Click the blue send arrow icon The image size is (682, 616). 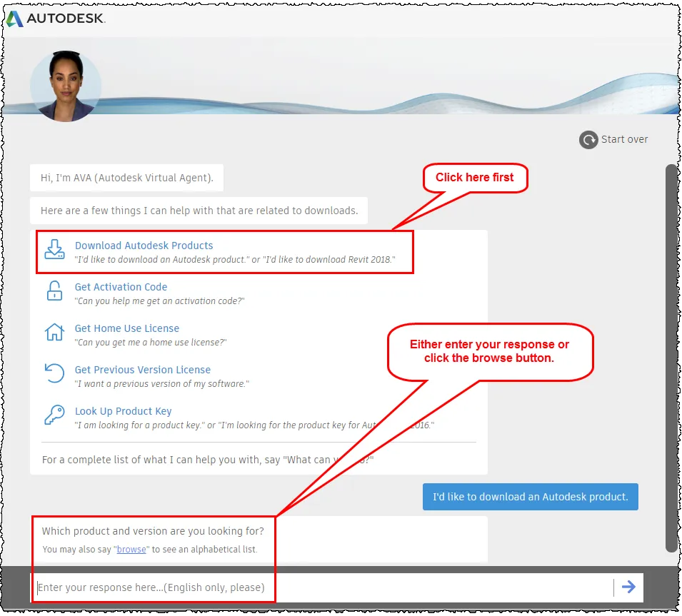[628, 586]
